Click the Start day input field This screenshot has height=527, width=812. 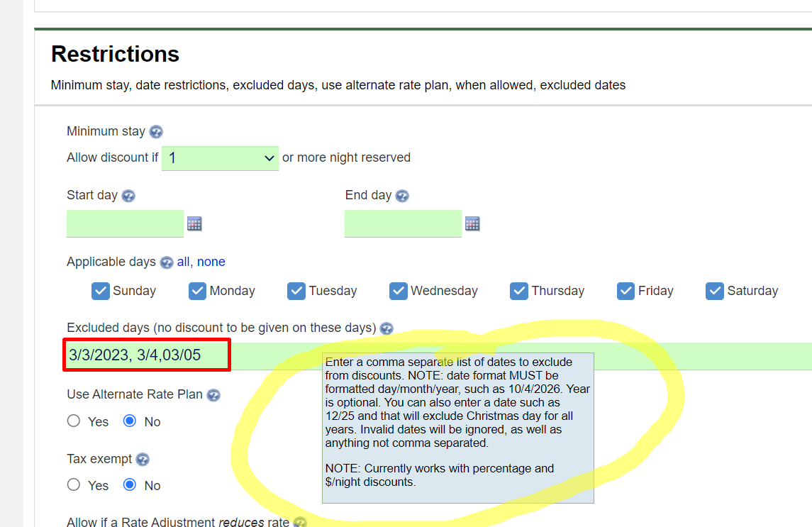point(125,224)
